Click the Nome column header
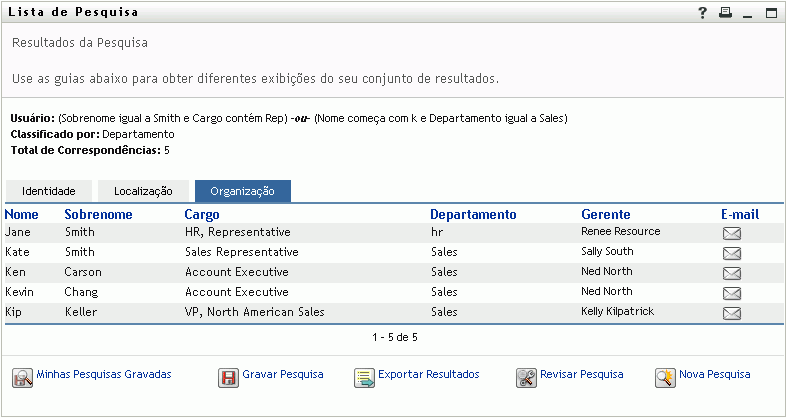The height and width of the screenshot is (418, 786). click(x=21, y=214)
